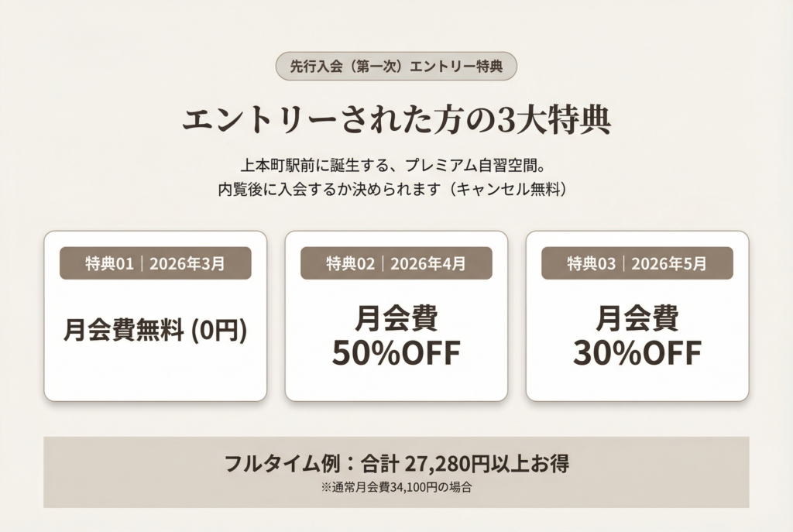The image size is (793, 532).
Task: Click the 27,280円 savings amount
Action: tap(445, 463)
